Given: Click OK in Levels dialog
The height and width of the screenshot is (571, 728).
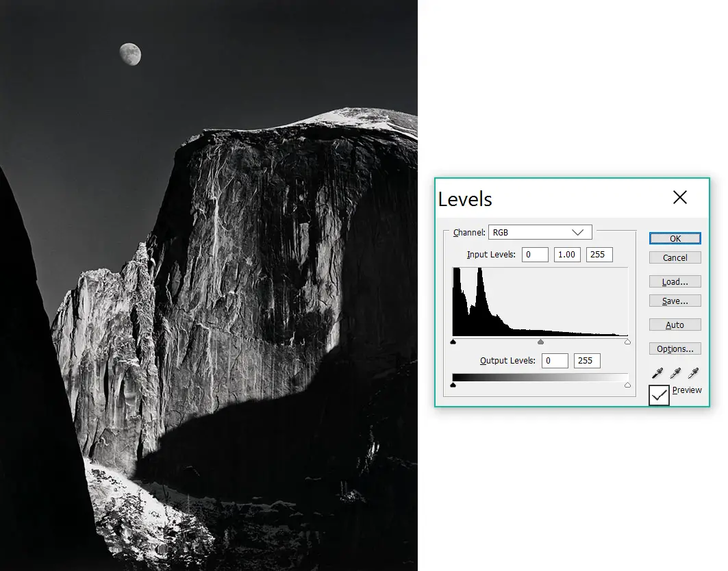Looking at the screenshot, I should (x=675, y=239).
